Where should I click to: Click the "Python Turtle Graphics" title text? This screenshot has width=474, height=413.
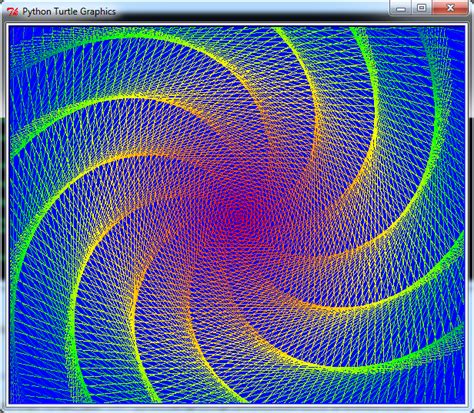69,12
